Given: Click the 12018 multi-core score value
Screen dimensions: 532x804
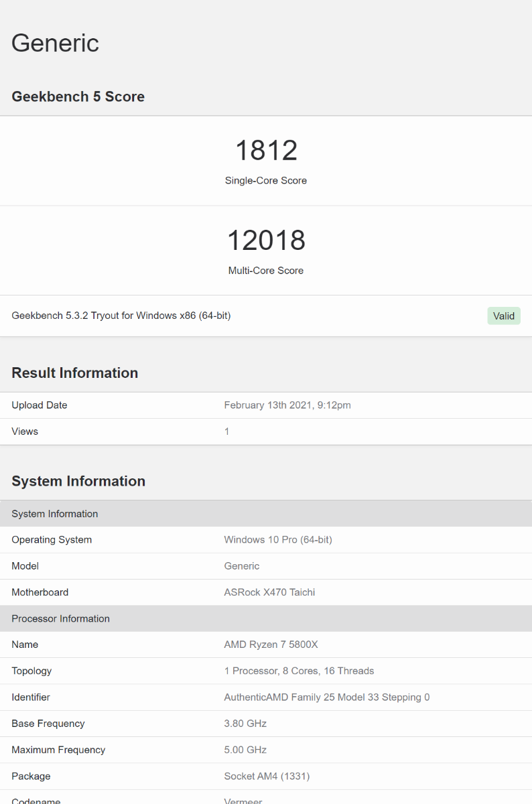Looking at the screenshot, I should point(266,240).
